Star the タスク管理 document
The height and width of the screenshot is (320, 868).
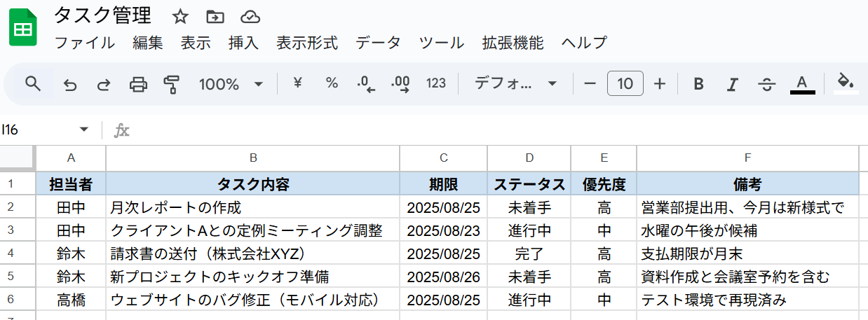(180, 16)
